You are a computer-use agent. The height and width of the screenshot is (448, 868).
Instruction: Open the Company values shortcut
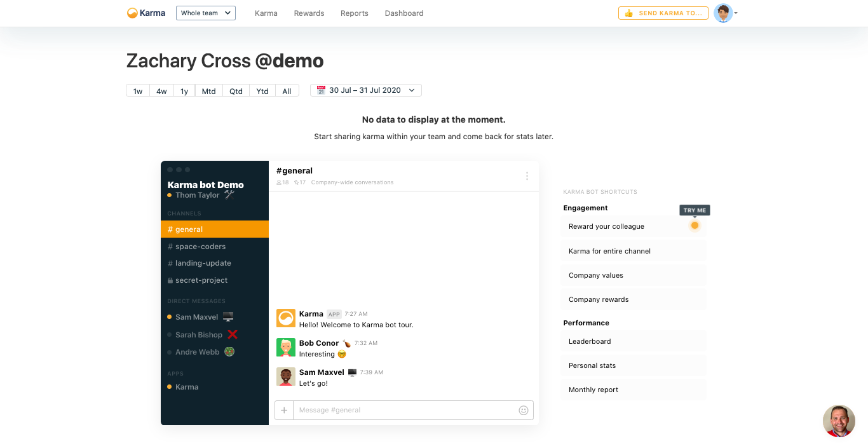point(634,275)
